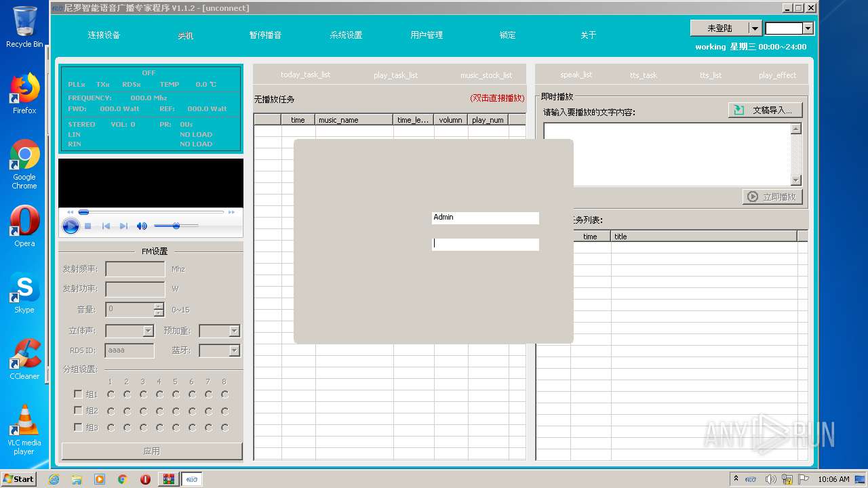This screenshot has height=488, width=868.
Task: Mute the media player speaker icon
Action: click(142, 226)
